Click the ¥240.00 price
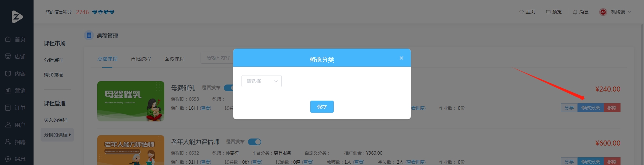This screenshot has height=165, width=644. click(608, 89)
